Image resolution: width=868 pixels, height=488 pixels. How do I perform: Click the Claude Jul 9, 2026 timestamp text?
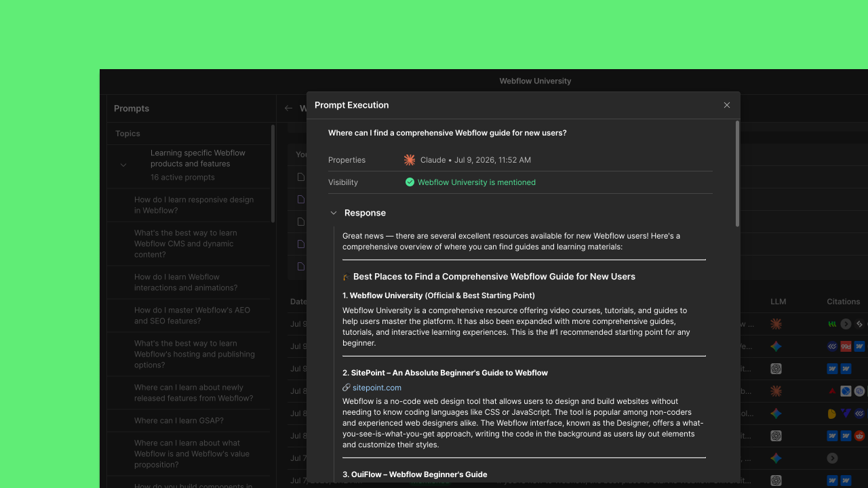click(475, 160)
